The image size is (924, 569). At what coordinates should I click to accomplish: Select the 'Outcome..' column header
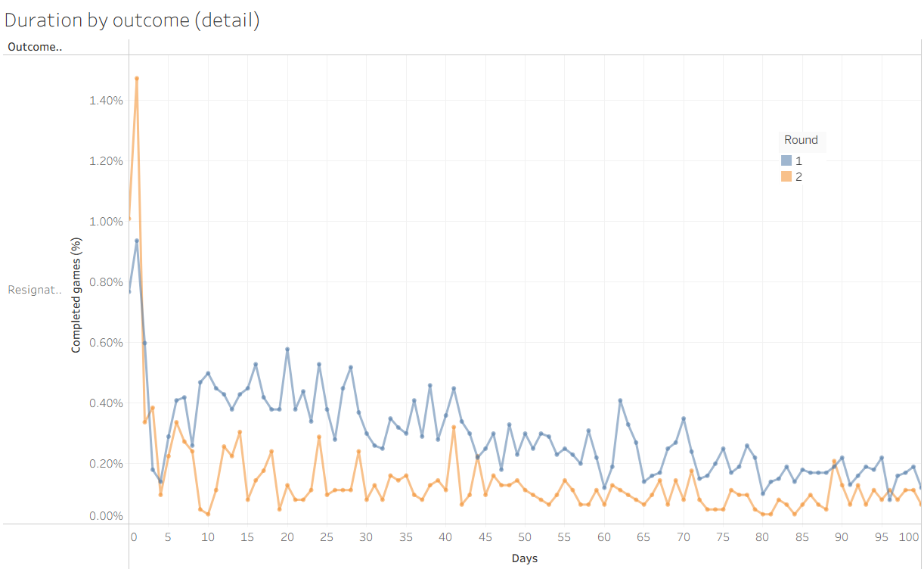coord(35,47)
